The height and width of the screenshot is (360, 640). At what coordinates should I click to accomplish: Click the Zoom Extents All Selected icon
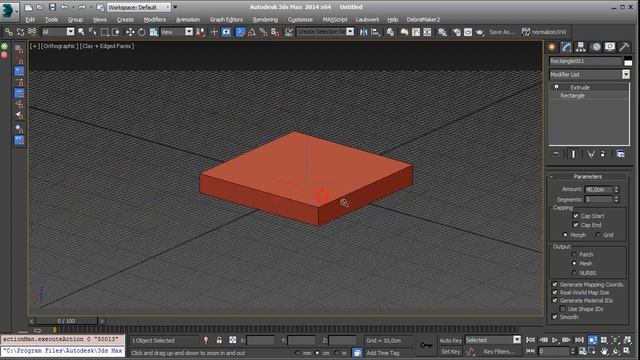[x=627, y=340]
